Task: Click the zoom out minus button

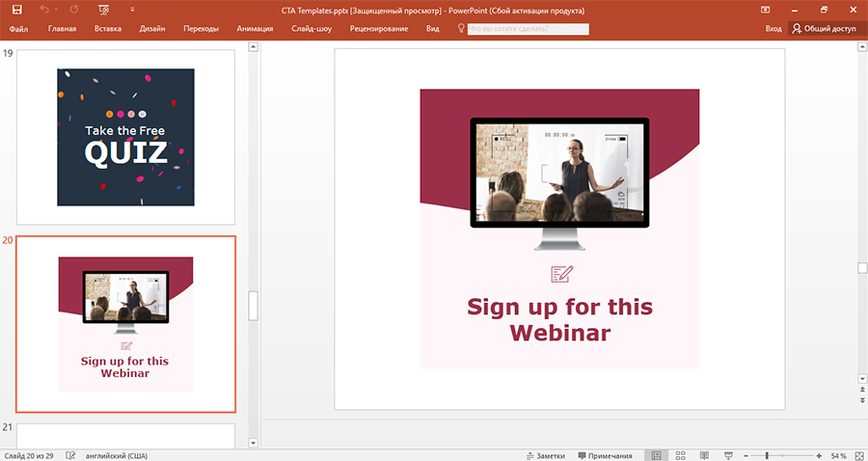Action: point(746,455)
